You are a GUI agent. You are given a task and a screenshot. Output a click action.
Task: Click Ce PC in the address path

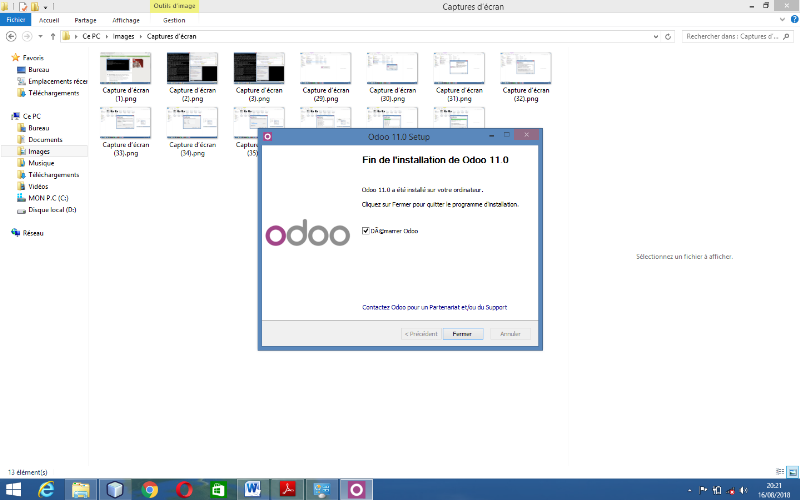point(91,36)
